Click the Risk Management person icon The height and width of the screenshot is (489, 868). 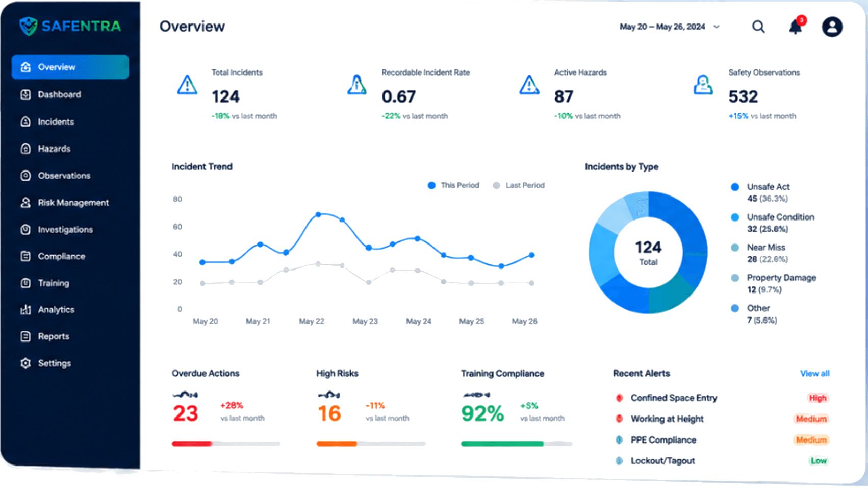point(25,203)
